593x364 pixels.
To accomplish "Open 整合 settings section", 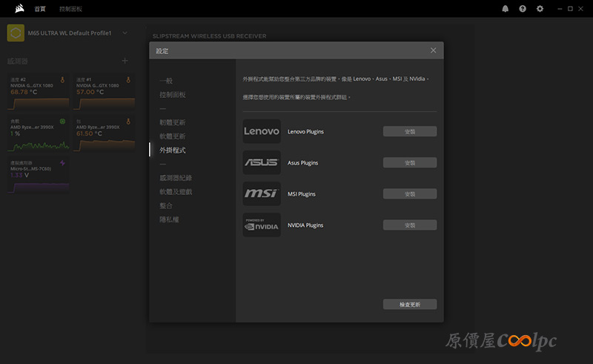I will pyautogui.click(x=166, y=205).
